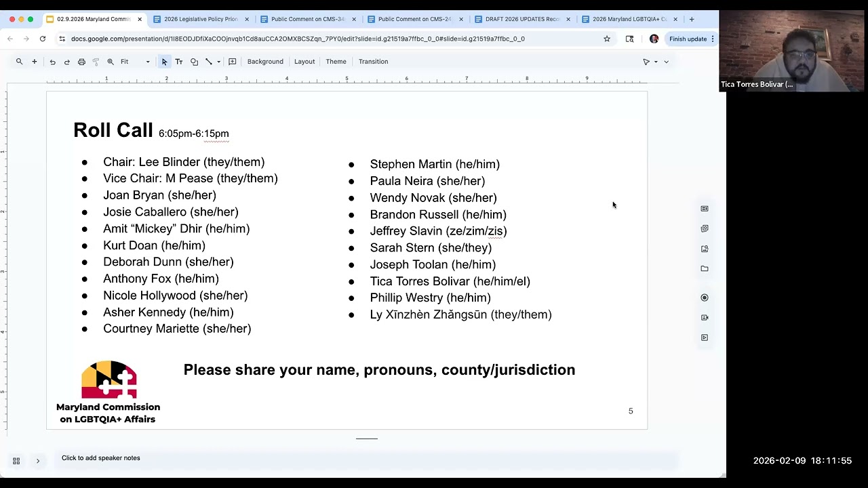Expand the slide filmstrip panel arrow
The width and height of the screenshot is (868, 488).
pos(38,461)
